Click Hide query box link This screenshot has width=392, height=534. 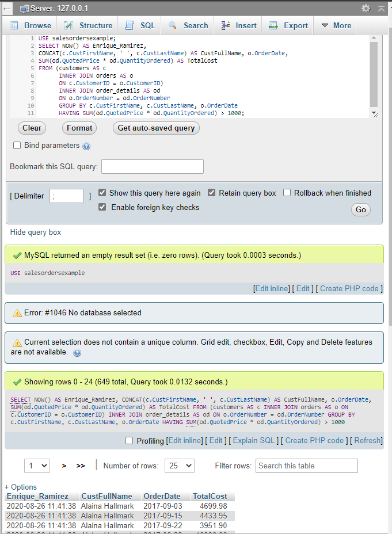click(x=36, y=232)
